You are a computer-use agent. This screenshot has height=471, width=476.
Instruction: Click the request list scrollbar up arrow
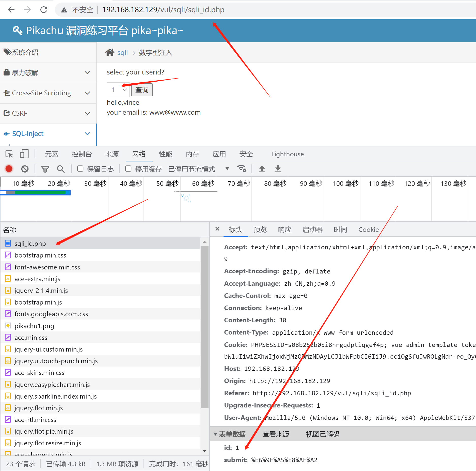click(x=205, y=242)
